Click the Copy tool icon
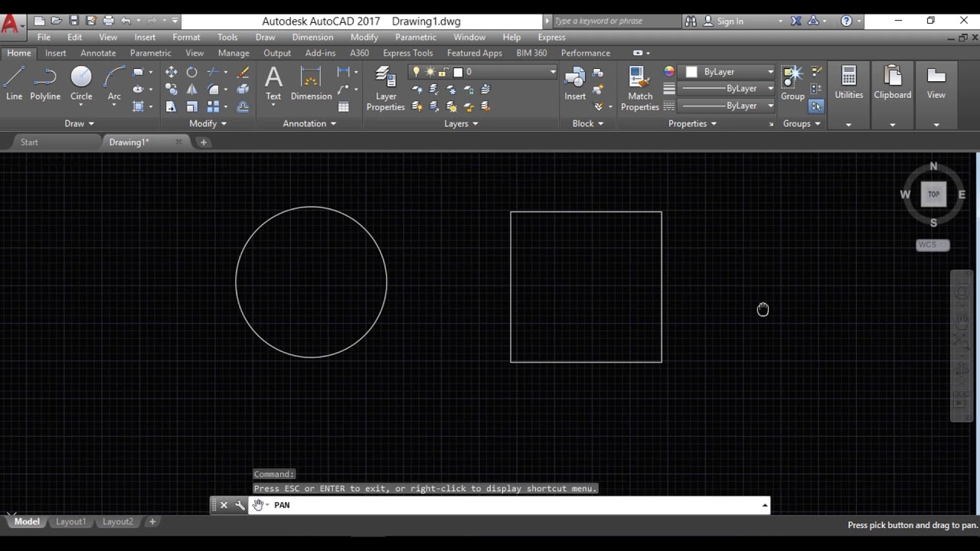The width and height of the screenshot is (980, 551). [x=171, y=90]
